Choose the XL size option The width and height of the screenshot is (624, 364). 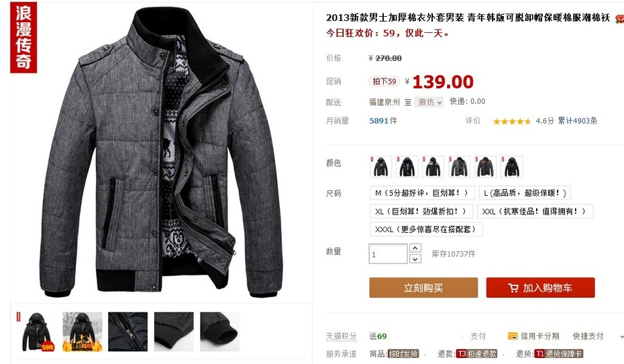pos(421,211)
